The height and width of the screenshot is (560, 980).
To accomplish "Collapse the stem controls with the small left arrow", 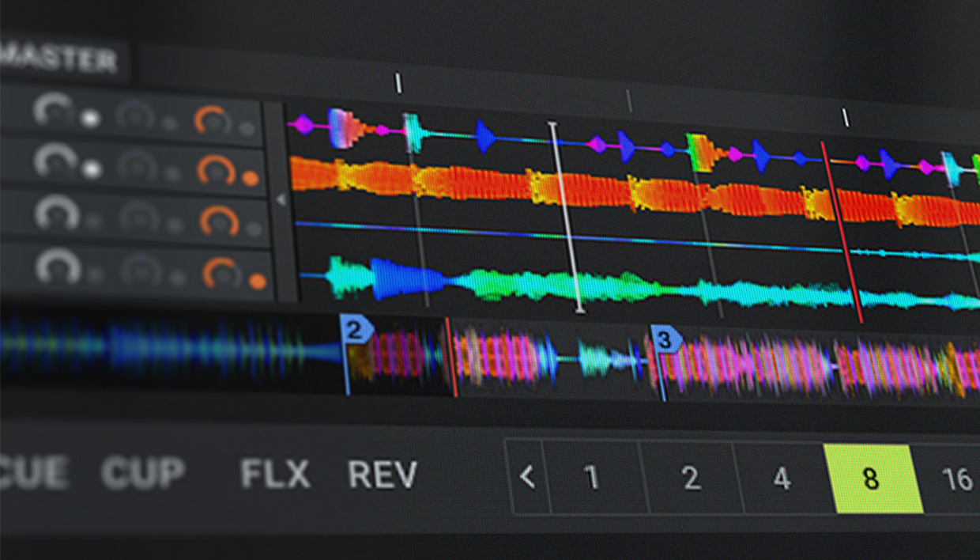I will tap(281, 201).
